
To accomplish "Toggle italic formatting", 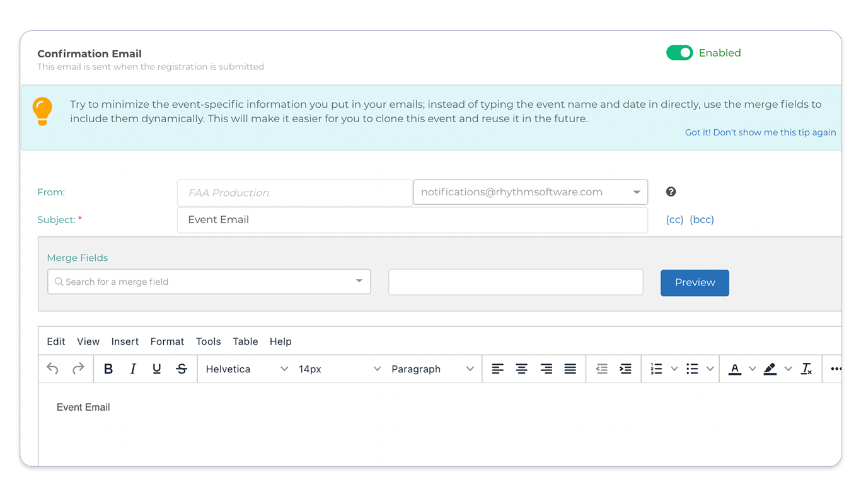I will click(x=133, y=369).
